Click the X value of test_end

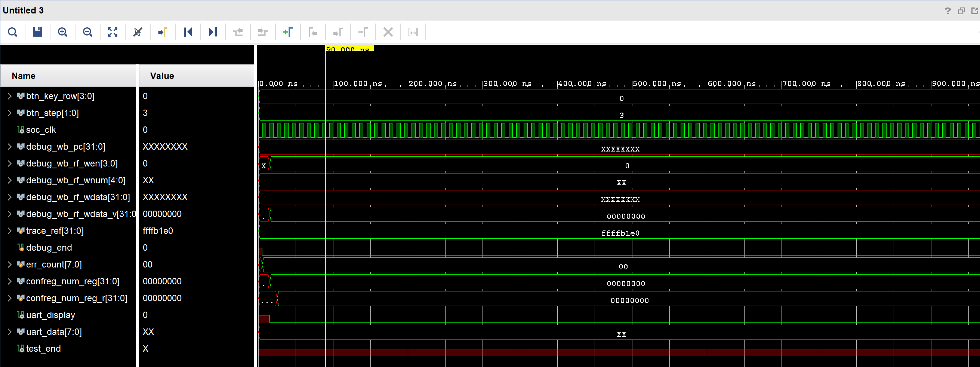[145, 348]
